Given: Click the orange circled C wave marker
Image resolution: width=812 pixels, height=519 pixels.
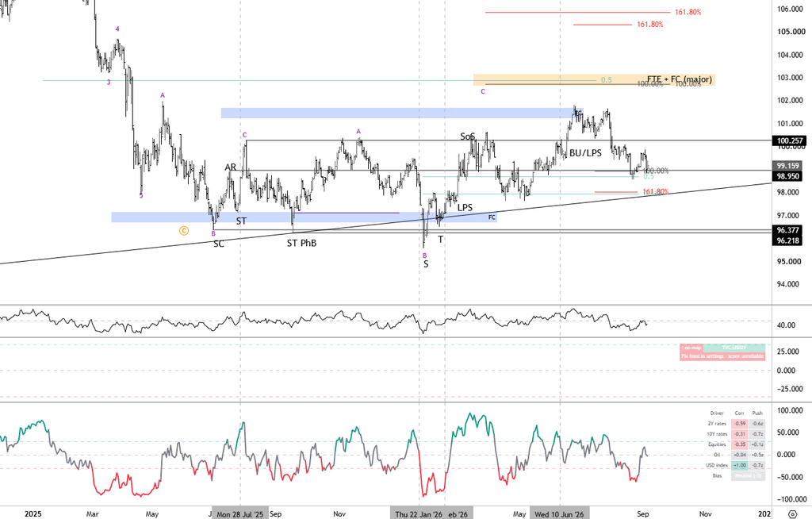Looking at the screenshot, I should click(x=184, y=231).
